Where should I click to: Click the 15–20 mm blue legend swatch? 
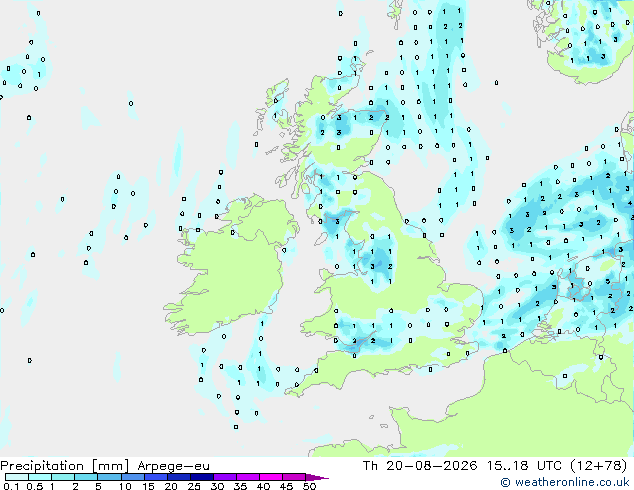tap(155, 477)
